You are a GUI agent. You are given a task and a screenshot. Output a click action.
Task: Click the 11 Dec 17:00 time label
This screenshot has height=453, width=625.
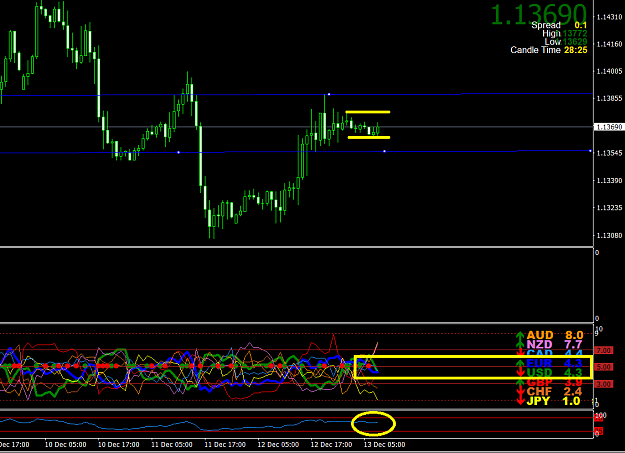click(x=225, y=445)
